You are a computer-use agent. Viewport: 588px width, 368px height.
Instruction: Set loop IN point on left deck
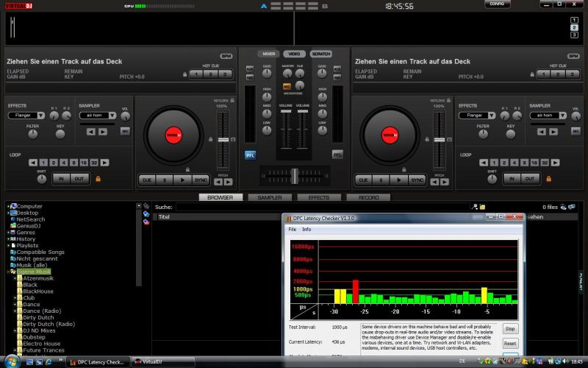pos(61,179)
